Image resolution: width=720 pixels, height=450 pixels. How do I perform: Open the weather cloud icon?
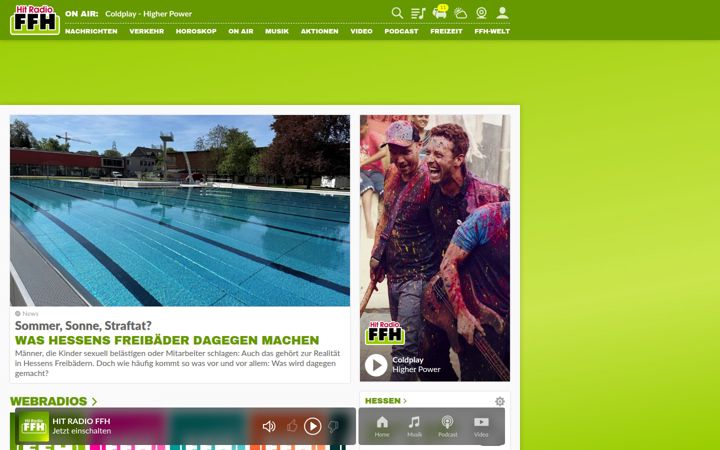pyautogui.click(x=461, y=13)
